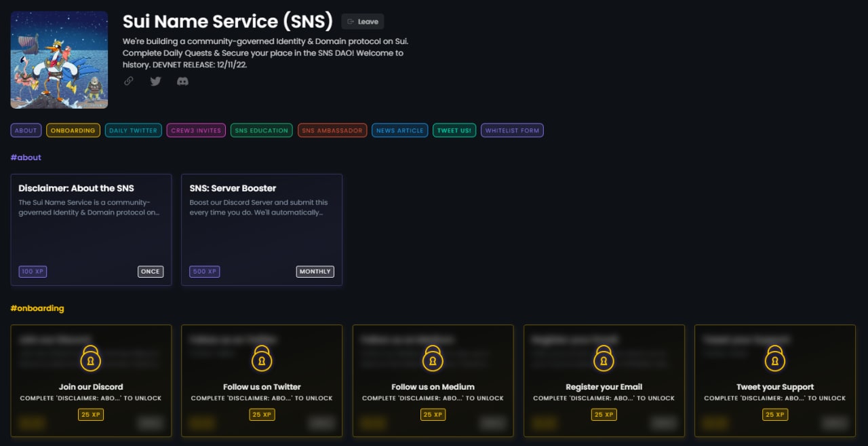868x446 pixels.
Task: Select the SNS EDUCATION category tag
Action: [262, 130]
